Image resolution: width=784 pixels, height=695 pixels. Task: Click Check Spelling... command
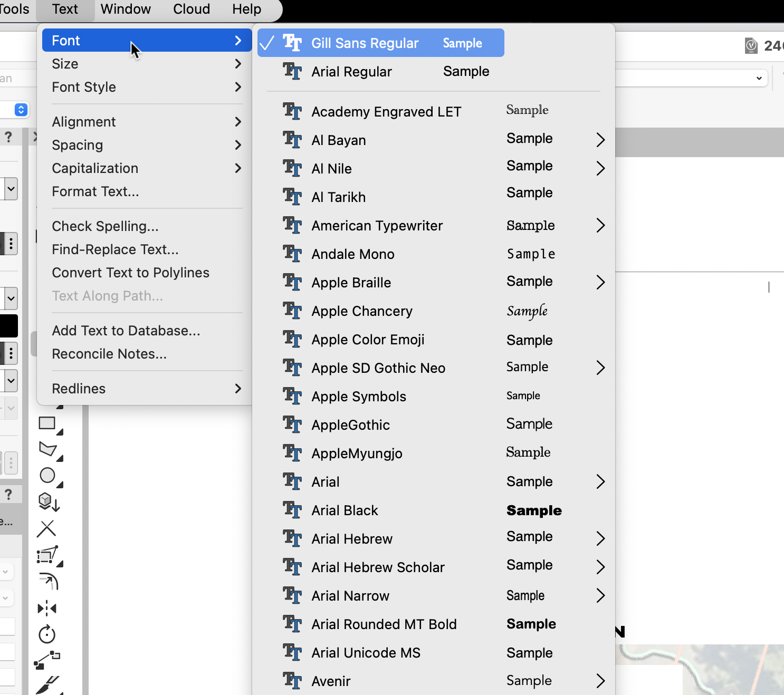[x=105, y=226]
